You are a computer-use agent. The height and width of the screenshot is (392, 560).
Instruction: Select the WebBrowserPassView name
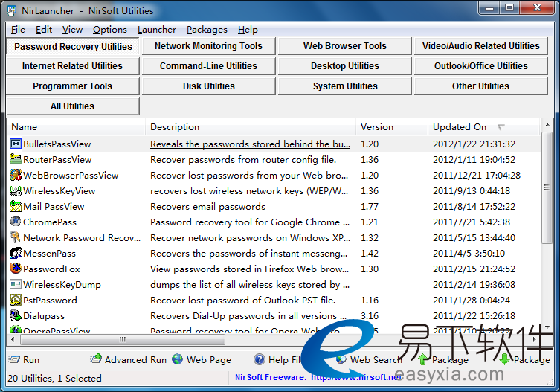pos(71,176)
